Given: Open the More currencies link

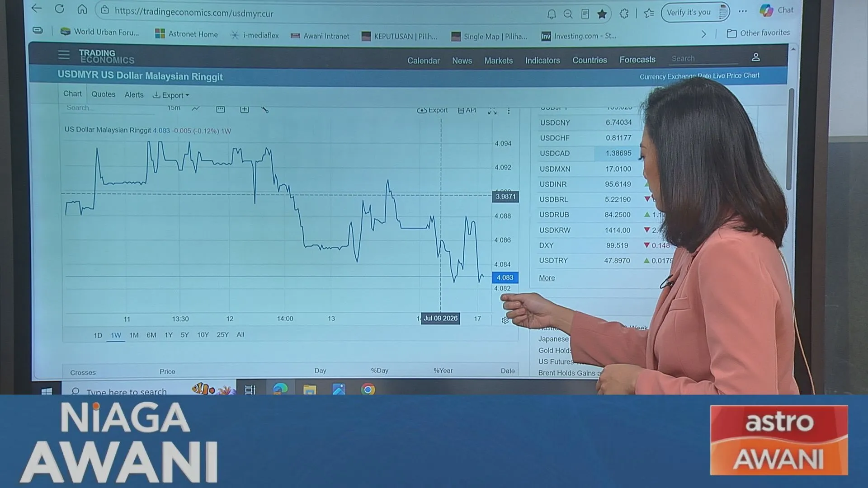Looking at the screenshot, I should point(547,278).
